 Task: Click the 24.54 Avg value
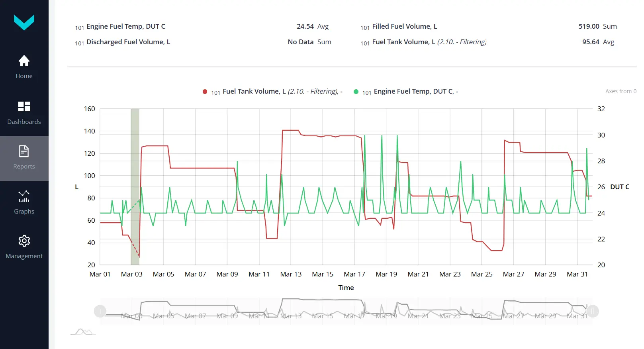(x=313, y=26)
